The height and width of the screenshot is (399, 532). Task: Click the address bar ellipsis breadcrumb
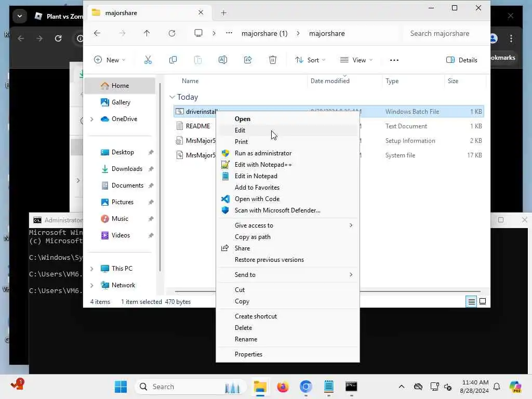click(x=229, y=33)
